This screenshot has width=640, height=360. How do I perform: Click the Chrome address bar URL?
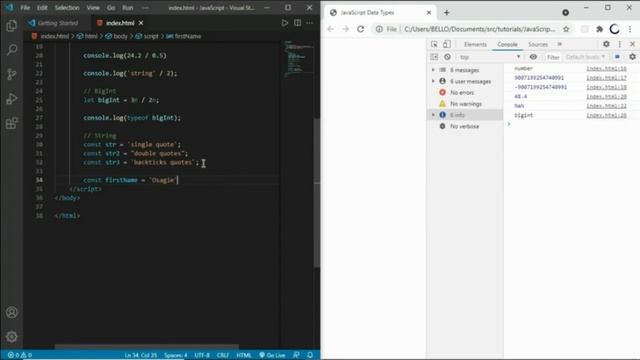click(x=479, y=29)
